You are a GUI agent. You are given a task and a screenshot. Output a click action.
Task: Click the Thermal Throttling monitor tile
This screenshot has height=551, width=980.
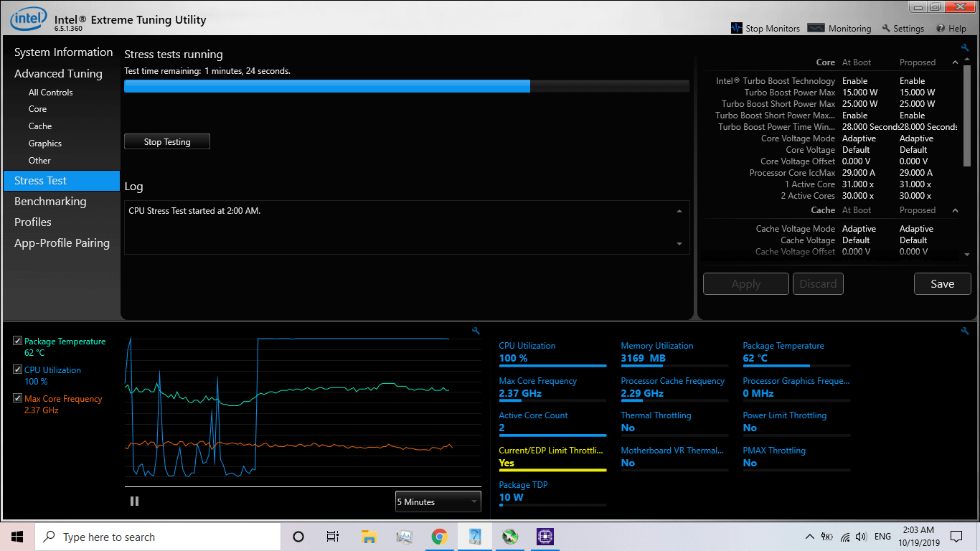click(674, 423)
